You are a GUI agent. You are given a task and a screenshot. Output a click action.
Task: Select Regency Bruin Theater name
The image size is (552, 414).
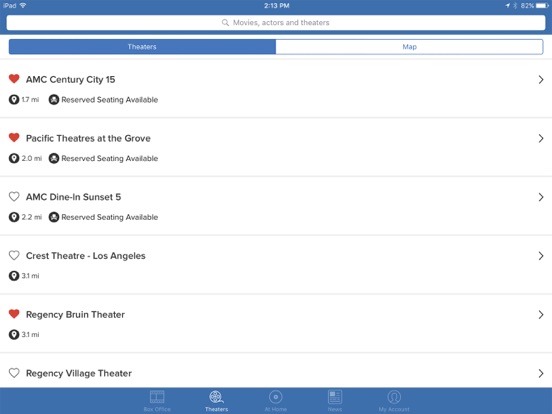[x=75, y=315]
